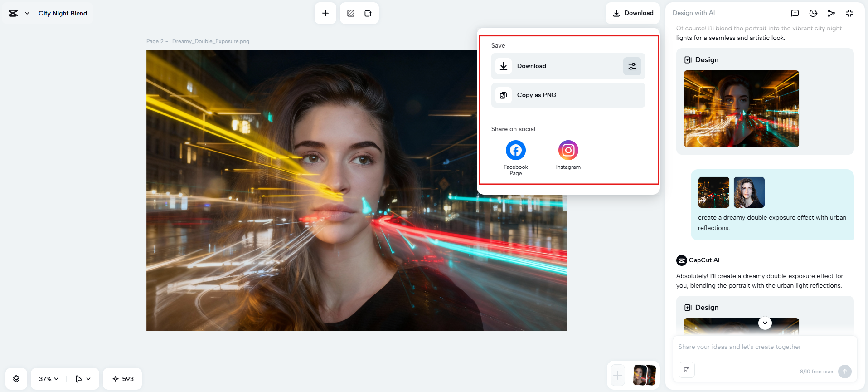This screenshot has height=392, width=868.
Task: Open download settings next to Download
Action: coord(632,66)
